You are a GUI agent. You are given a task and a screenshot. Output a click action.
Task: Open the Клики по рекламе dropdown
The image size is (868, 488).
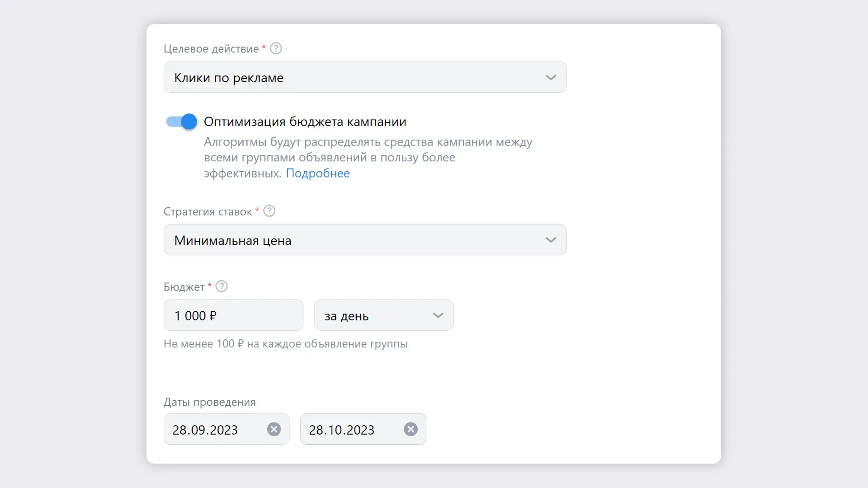(365, 77)
